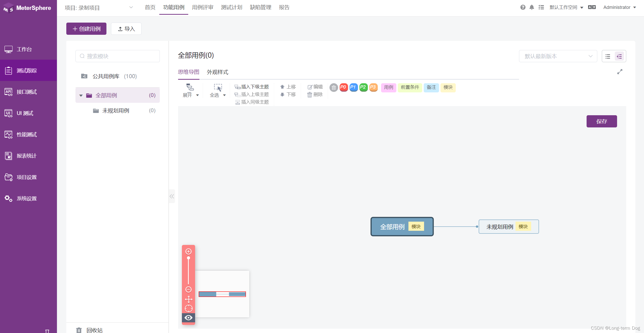Click the mind map pan hand icon
The image size is (644, 333).
[188, 299]
